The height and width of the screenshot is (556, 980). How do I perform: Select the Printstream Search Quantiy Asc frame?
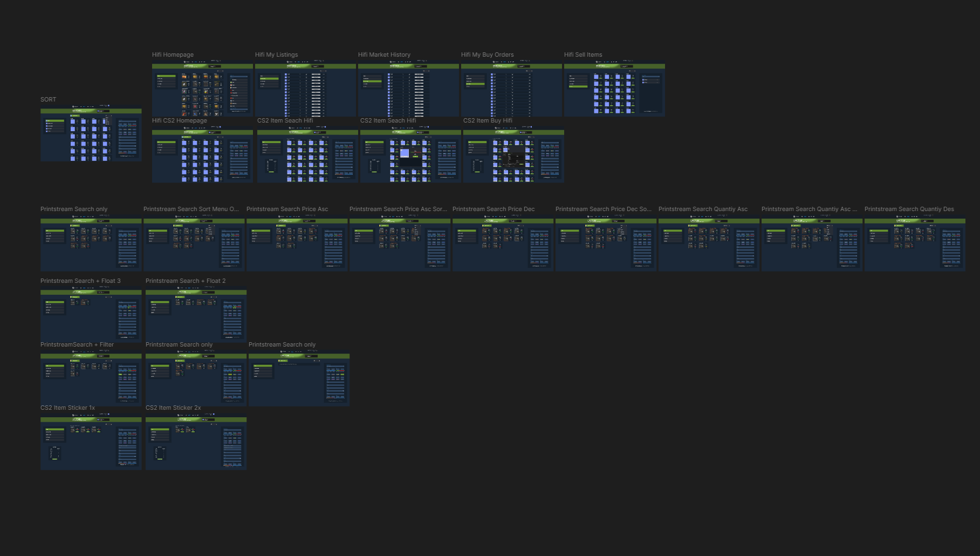click(709, 244)
